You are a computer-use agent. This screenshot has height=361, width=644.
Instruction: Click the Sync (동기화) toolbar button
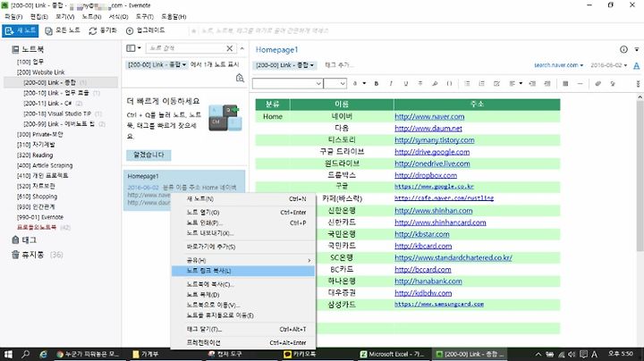(103, 30)
